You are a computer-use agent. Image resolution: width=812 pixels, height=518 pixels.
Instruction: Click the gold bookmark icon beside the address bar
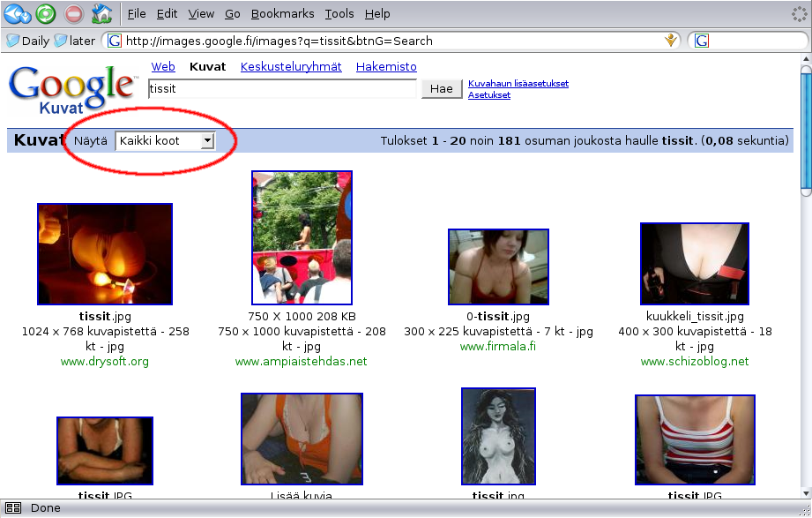(670, 39)
